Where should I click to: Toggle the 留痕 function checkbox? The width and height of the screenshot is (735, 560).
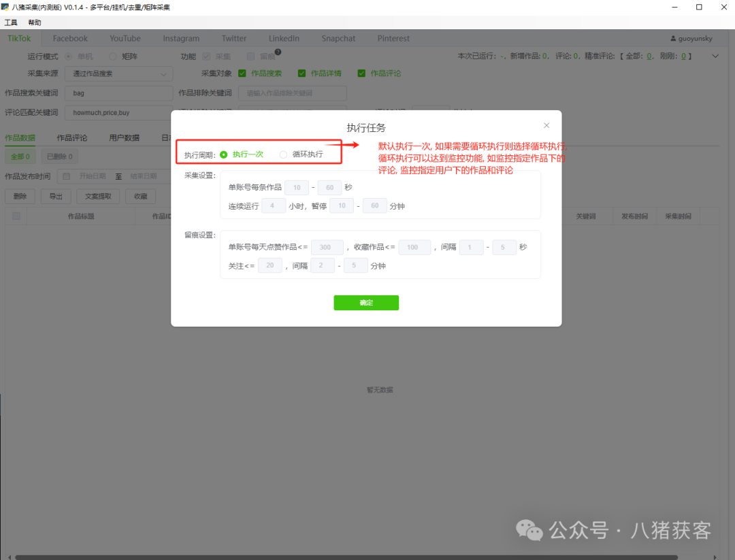(x=250, y=56)
